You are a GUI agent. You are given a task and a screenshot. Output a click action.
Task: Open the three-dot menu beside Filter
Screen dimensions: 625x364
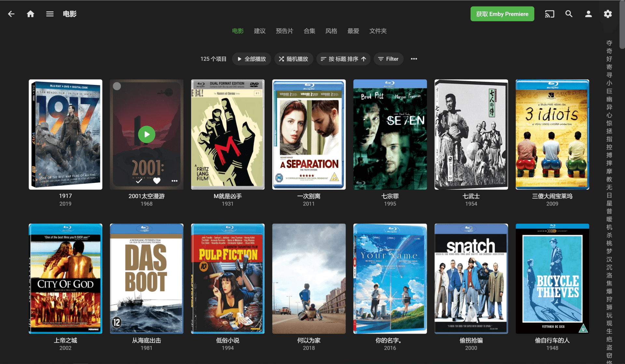(x=414, y=59)
